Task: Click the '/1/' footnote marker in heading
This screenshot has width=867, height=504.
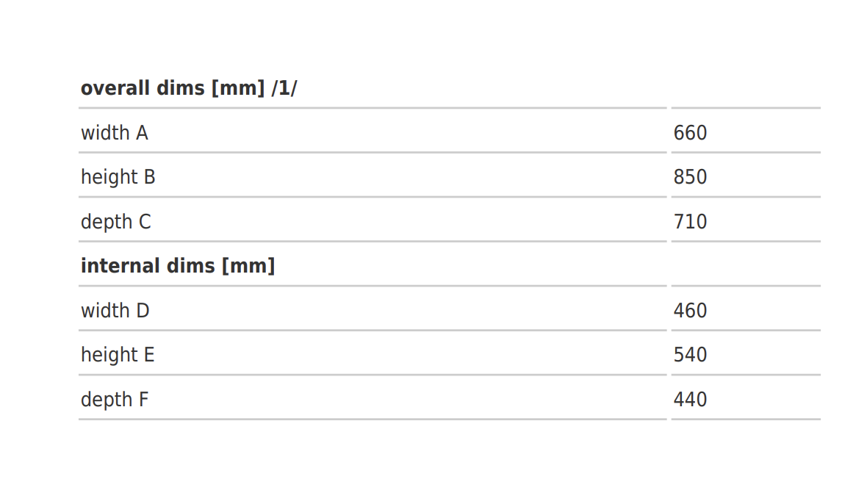Action: point(284,88)
